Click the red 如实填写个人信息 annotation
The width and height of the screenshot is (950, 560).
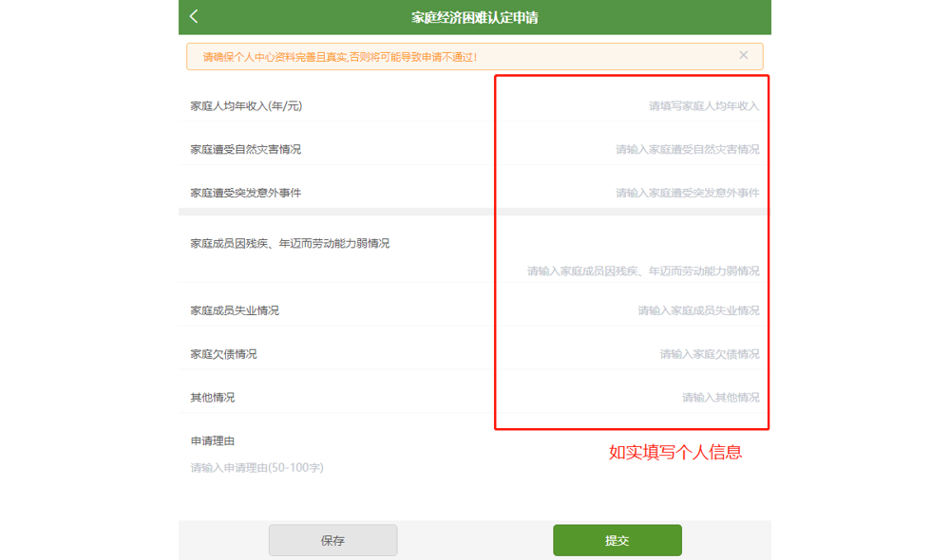(x=674, y=453)
